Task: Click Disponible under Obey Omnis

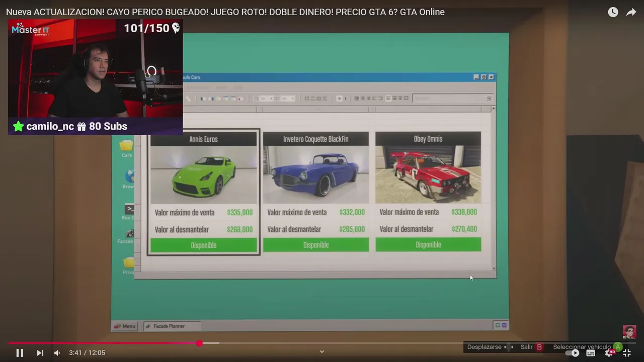Action: pyautogui.click(x=428, y=244)
